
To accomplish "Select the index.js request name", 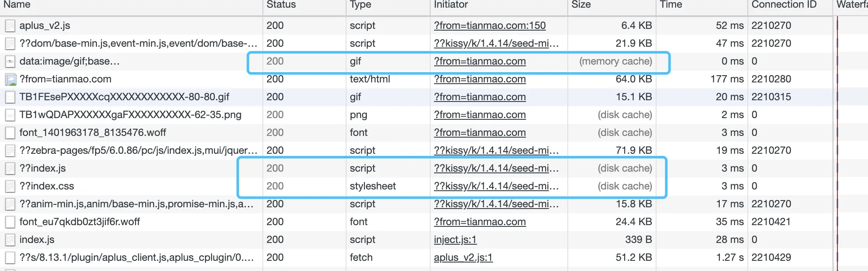I will 37,240.
